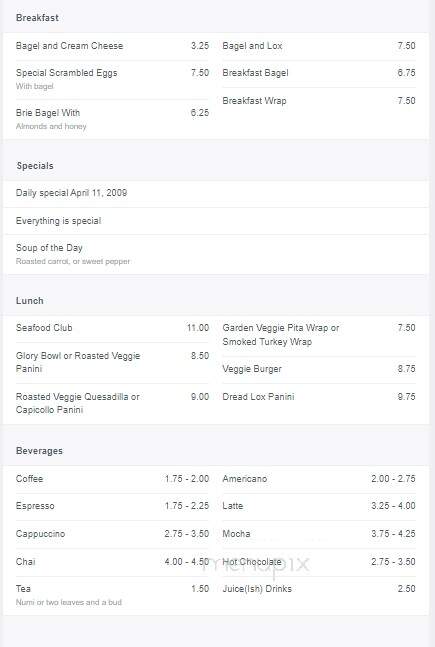This screenshot has width=435, height=647.
Task: Click the Breakfast section heading
Action: point(37,18)
